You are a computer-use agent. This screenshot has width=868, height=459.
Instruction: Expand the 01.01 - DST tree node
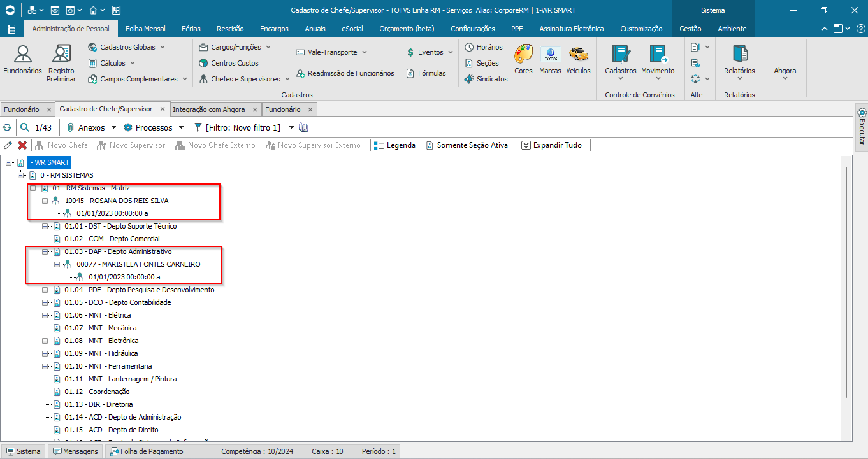click(45, 226)
